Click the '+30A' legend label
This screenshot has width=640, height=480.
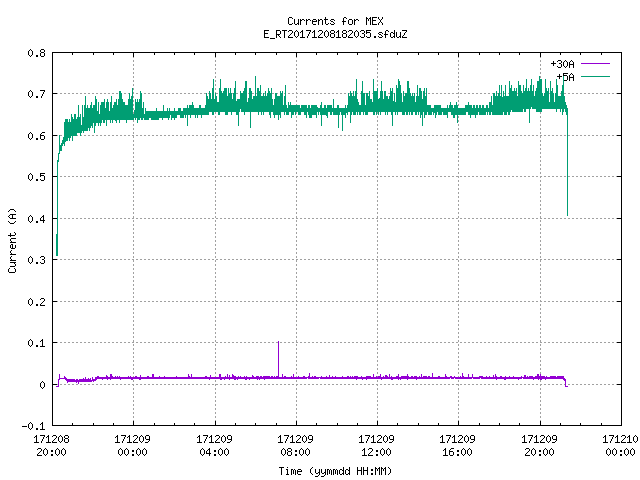562,64
